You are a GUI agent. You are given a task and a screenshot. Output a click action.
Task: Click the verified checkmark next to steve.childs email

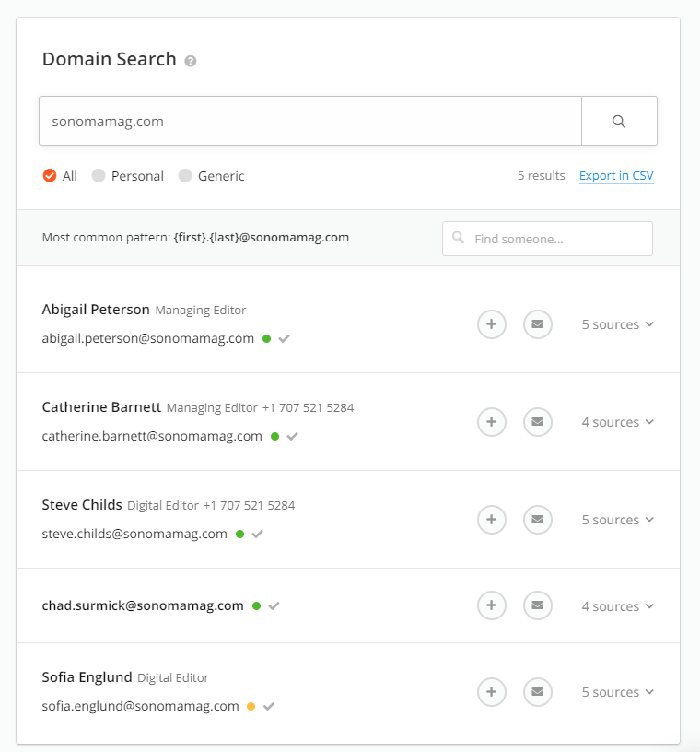click(x=258, y=534)
